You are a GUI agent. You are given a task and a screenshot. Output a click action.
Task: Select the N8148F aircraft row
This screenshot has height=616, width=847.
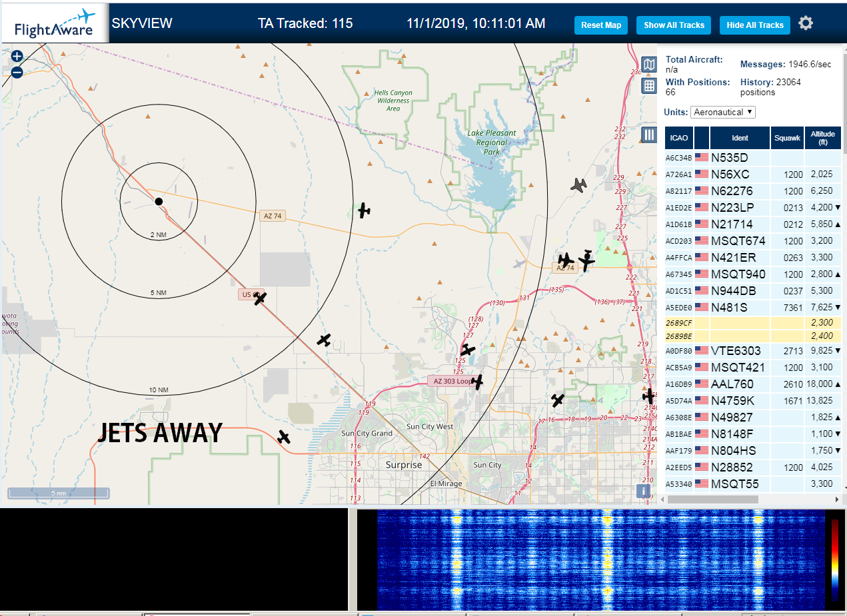753,434
